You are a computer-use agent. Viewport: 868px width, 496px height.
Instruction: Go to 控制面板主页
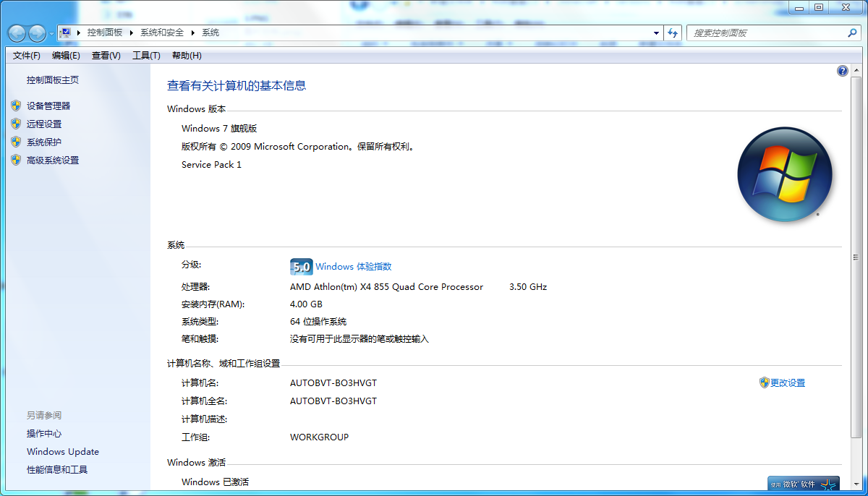(x=53, y=80)
